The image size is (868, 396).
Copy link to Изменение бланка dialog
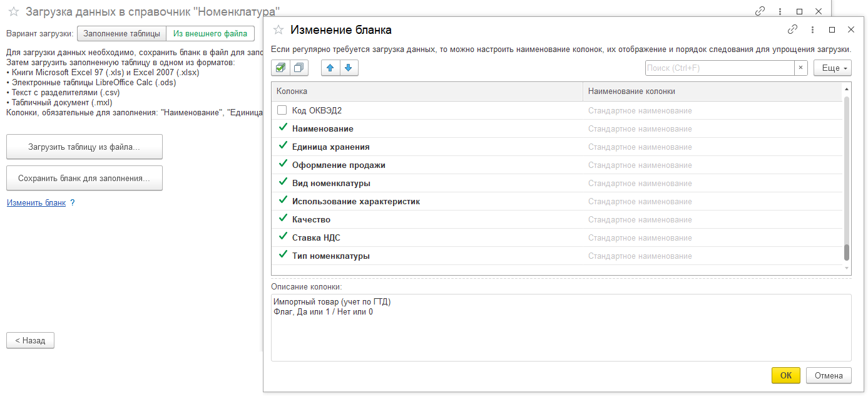[x=792, y=29]
